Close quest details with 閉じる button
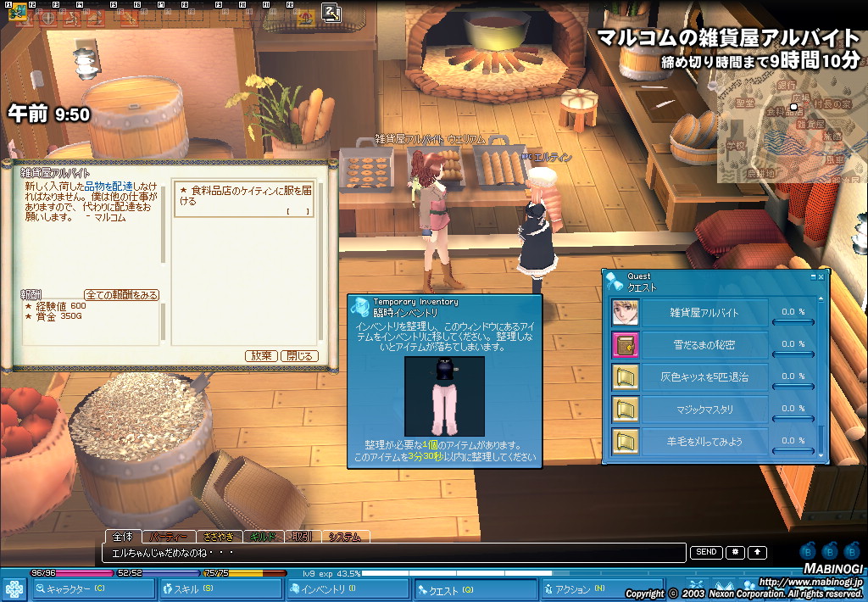 (x=299, y=356)
